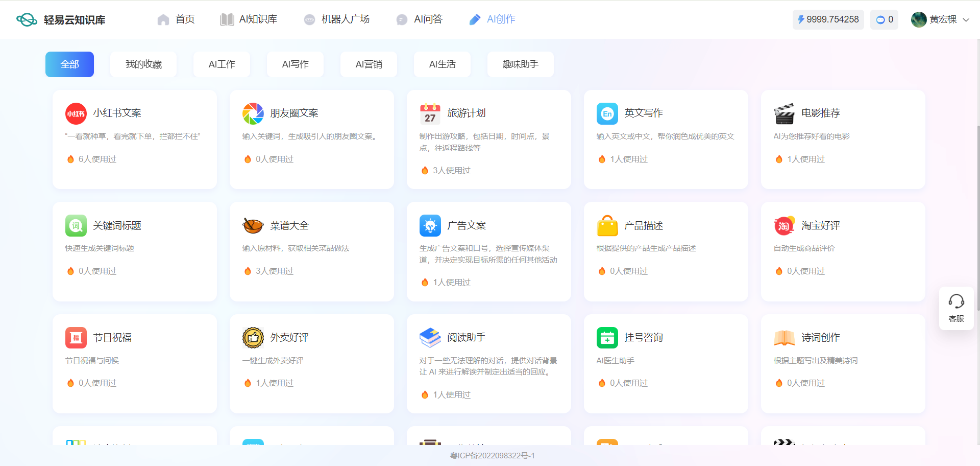Viewport: 980px width, 466px height.
Task: Go to 首页 in the navigation
Action: pos(176,19)
